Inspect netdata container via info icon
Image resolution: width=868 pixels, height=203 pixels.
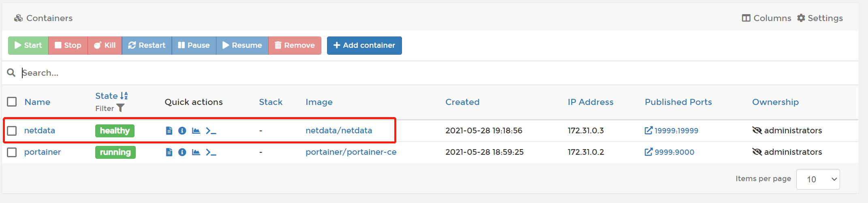(x=182, y=130)
